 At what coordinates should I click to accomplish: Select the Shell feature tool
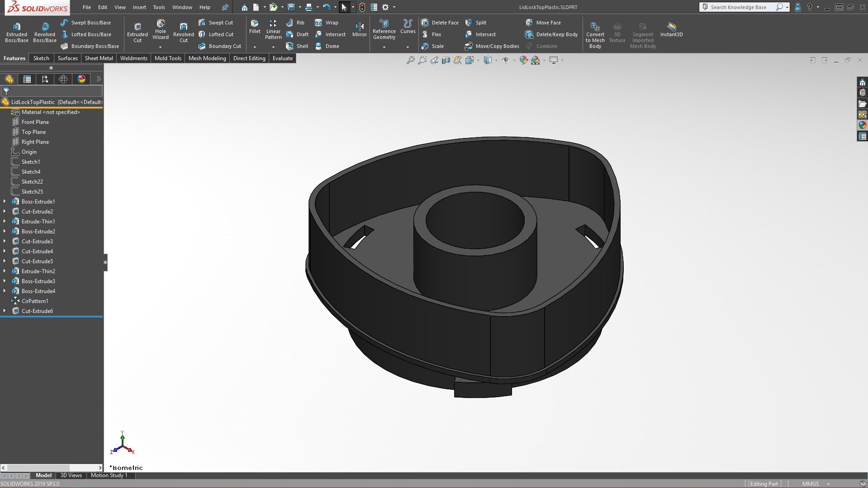pyautogui.click(x=297, y=46)
